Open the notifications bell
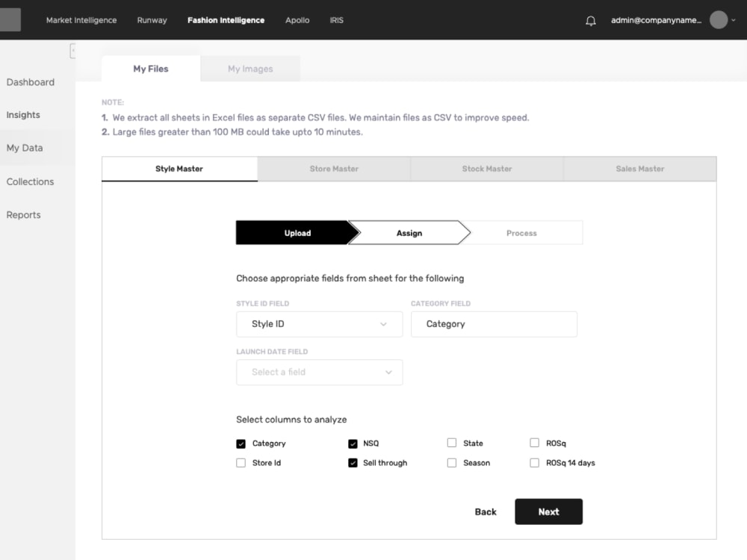 tap(591, 20)
